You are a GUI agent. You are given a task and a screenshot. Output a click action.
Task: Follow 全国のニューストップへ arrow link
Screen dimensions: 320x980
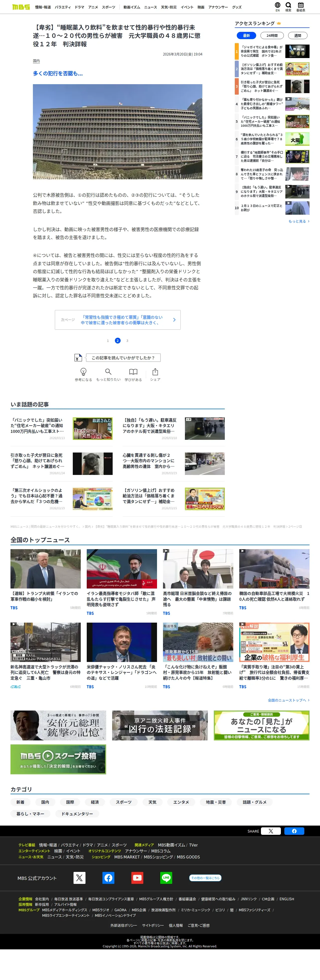tap(288, 700)
